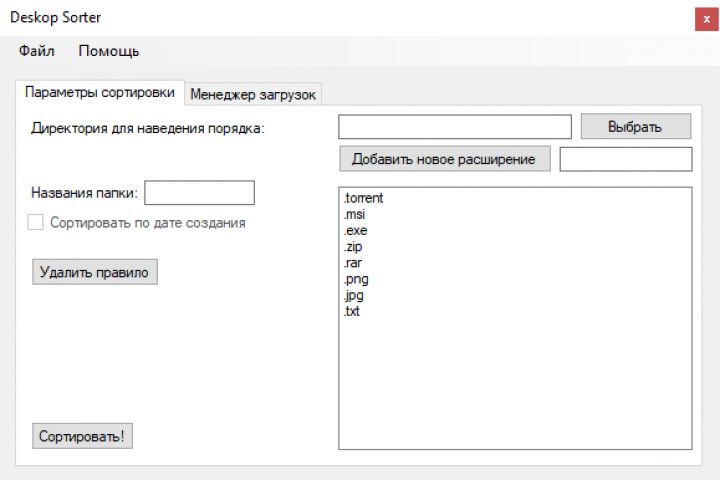Focus the Названия папки input field
The image size is (720, 480).
[200, 192]
